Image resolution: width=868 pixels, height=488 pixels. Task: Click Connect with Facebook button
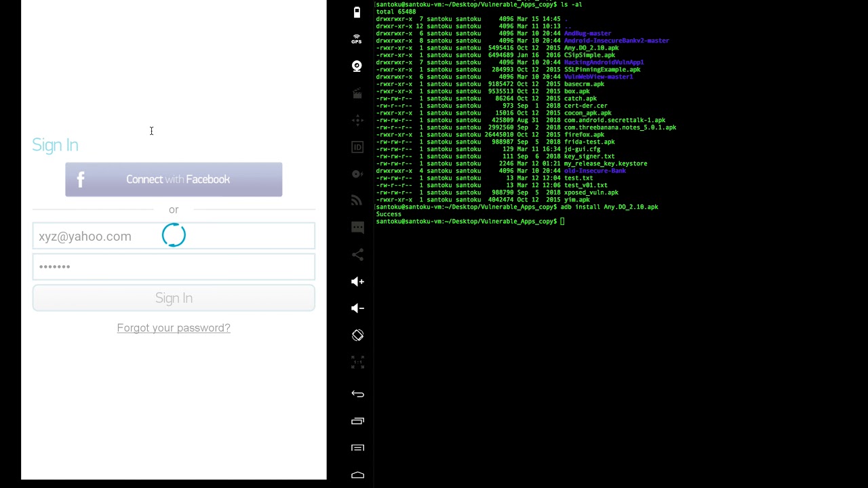174,180
